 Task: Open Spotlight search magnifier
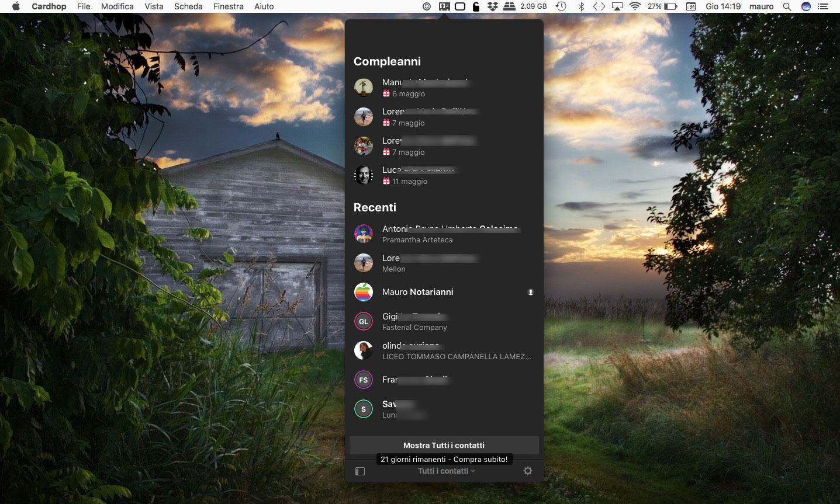(787, 6)
